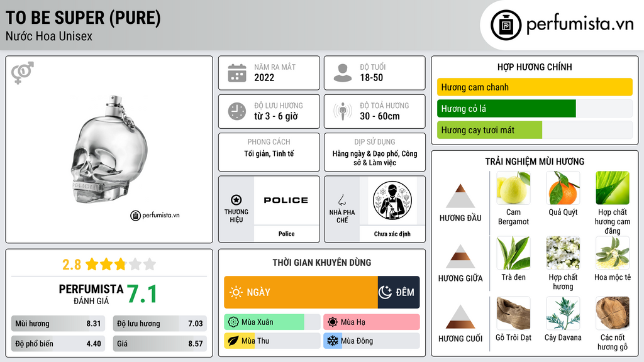644x362 pixels.
Task: Click the nose icon above Nhà pha chế
Action: [x=341, y=200]
